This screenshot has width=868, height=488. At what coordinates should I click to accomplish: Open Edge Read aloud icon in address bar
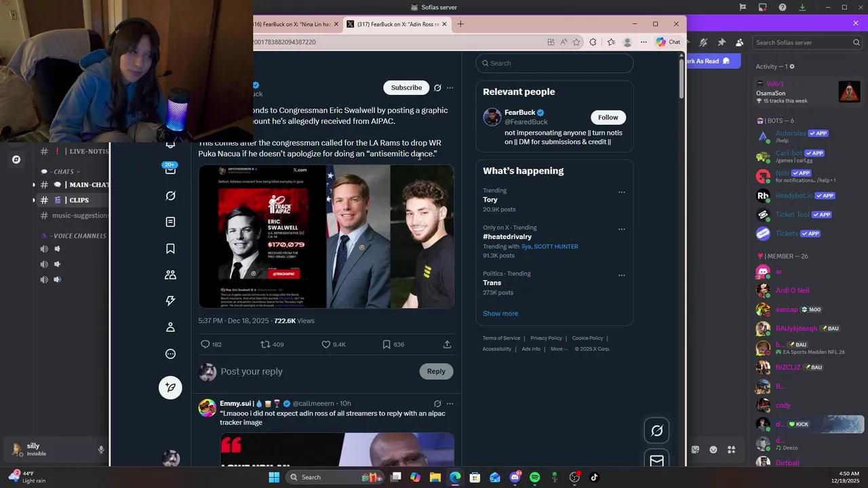coord(564,42)
